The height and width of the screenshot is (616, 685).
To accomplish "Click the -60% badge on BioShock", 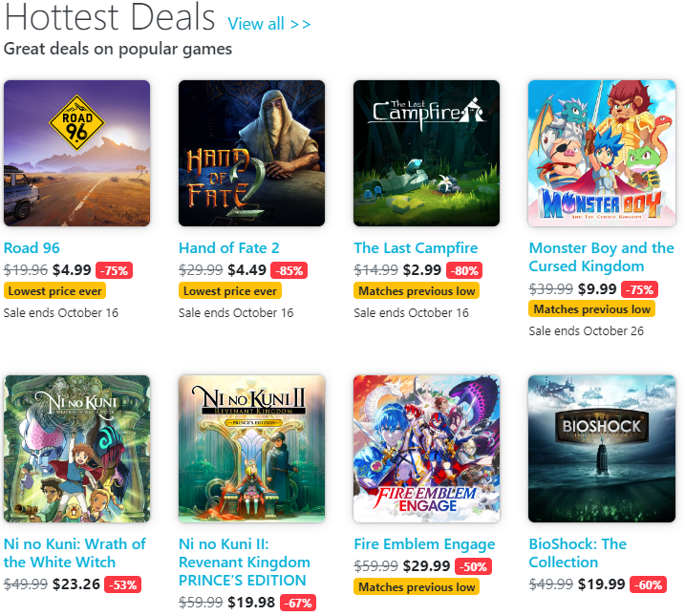I will [x=648, y=584].
